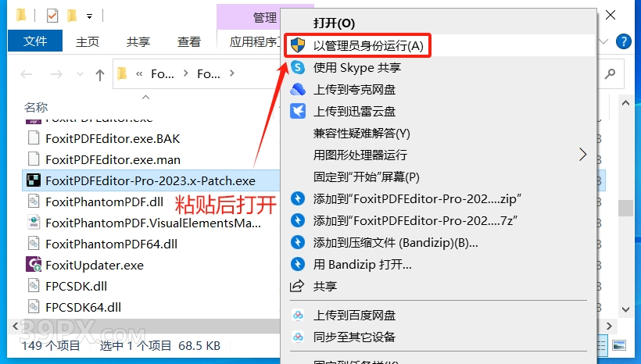641x364 pixels.
Task: Click first Fo... breadcrumb segment
Action: pyautogui.click(x=163, y=74)
